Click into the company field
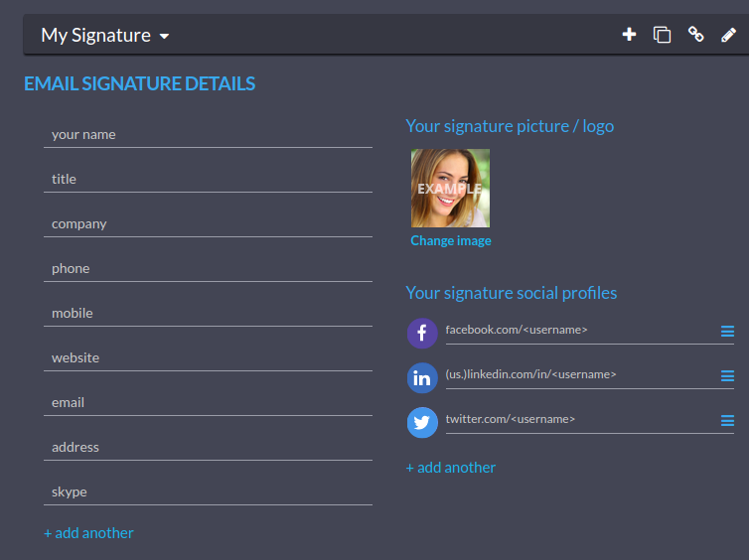The height and width of the screenshot is (560, 749). pos(208,224)
